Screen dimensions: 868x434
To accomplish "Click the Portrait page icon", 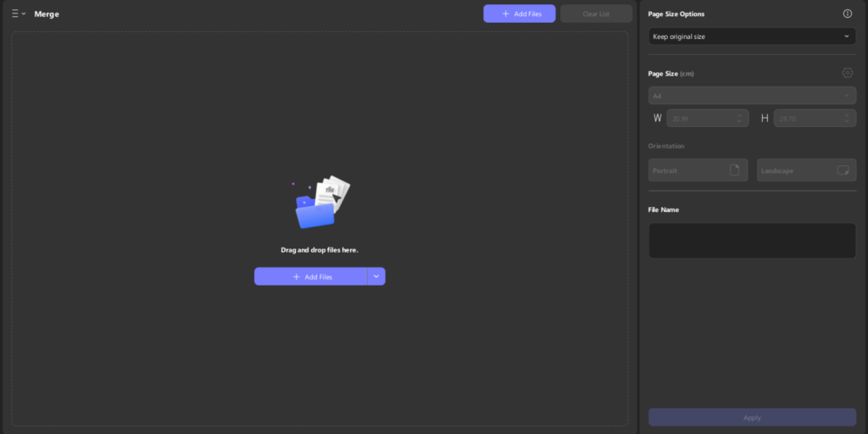I will coord(734,170).
